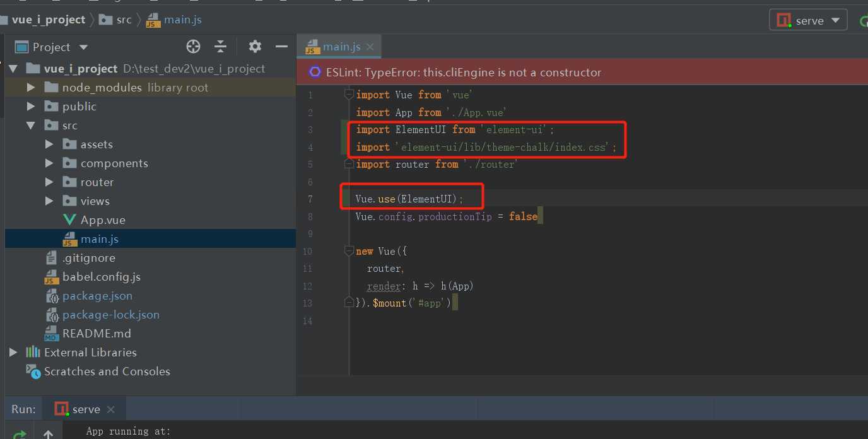Close the serve tab in Run panel
Viewport: 868px width, 439px height.
(x=110, y=409)
